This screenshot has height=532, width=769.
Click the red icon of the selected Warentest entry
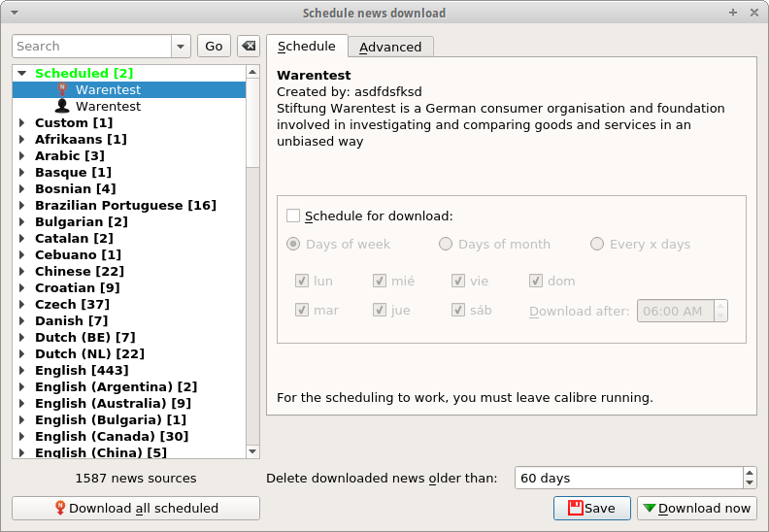click(x=62, y=89)
